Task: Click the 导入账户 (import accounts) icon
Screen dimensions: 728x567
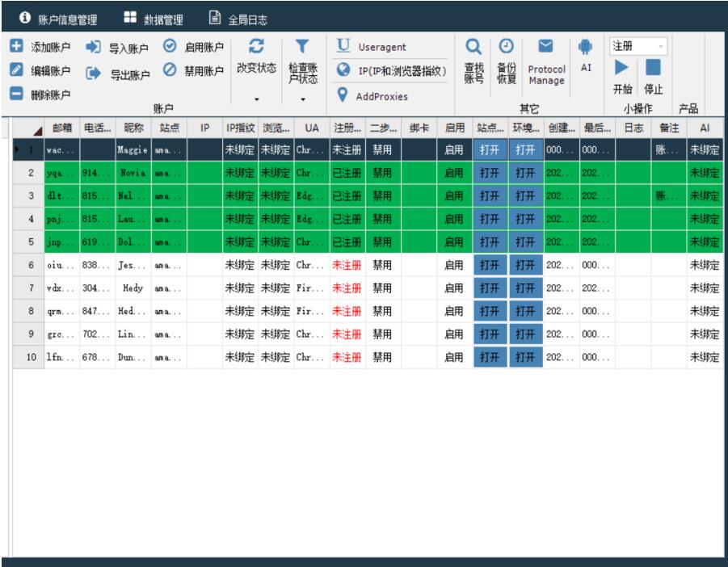Action: pyautogui.click(x=92, y=48)
